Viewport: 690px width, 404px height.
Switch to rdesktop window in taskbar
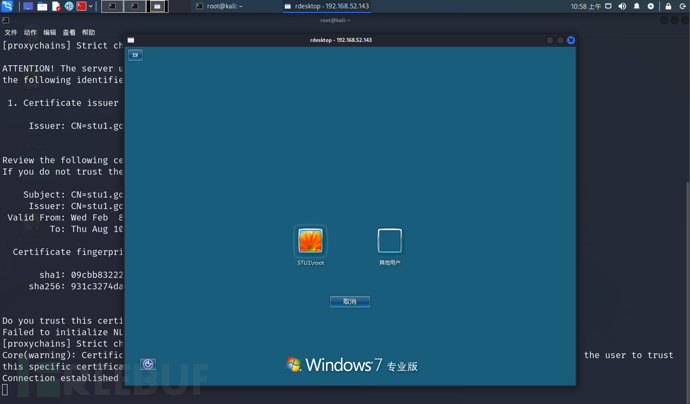(326, 6)
